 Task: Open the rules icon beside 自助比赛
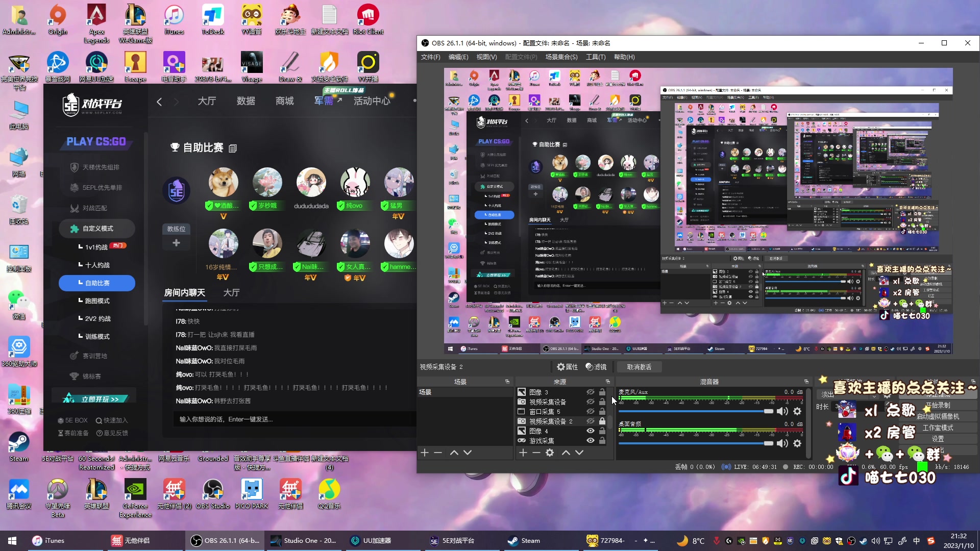point(233,148)
